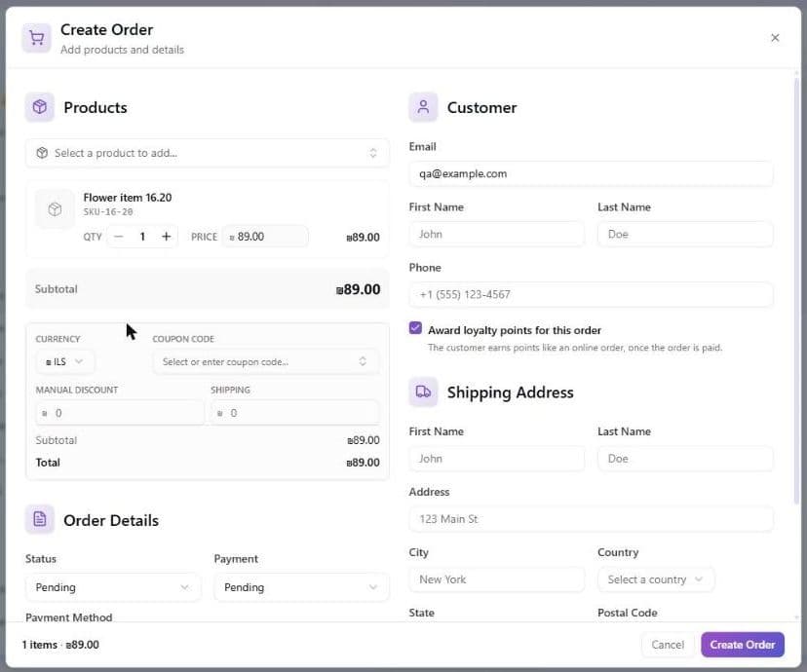Click the product selector up-down arrows

pyautogui.click(x=372, y=153)
